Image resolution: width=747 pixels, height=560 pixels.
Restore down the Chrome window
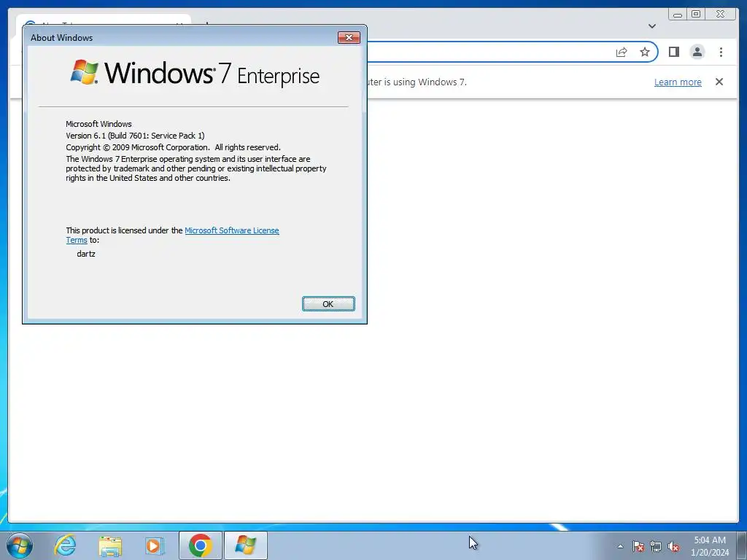coord(696,15)
